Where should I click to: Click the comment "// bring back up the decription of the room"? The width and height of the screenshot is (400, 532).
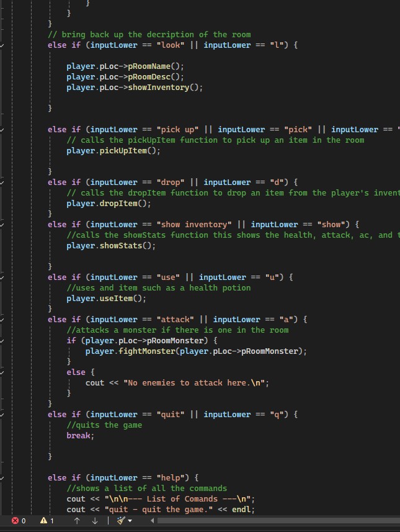tap(149, 35)
